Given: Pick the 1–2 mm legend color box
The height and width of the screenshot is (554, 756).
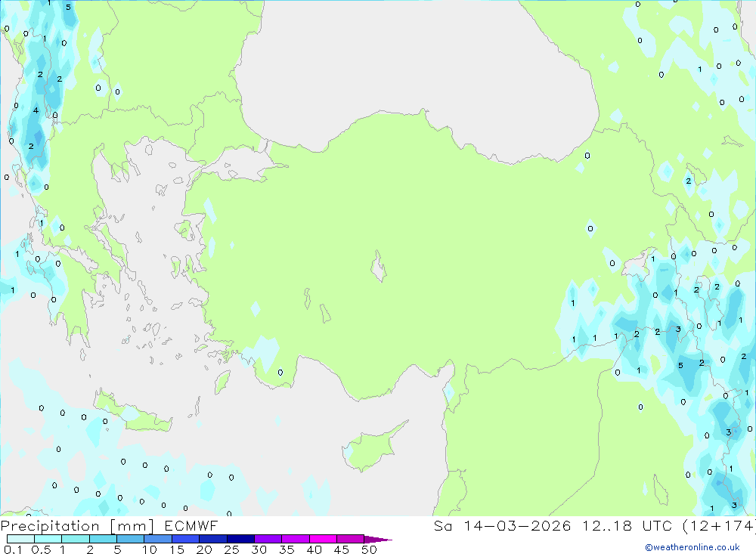Looking at the screenshot, I should [x=76, y=539].
